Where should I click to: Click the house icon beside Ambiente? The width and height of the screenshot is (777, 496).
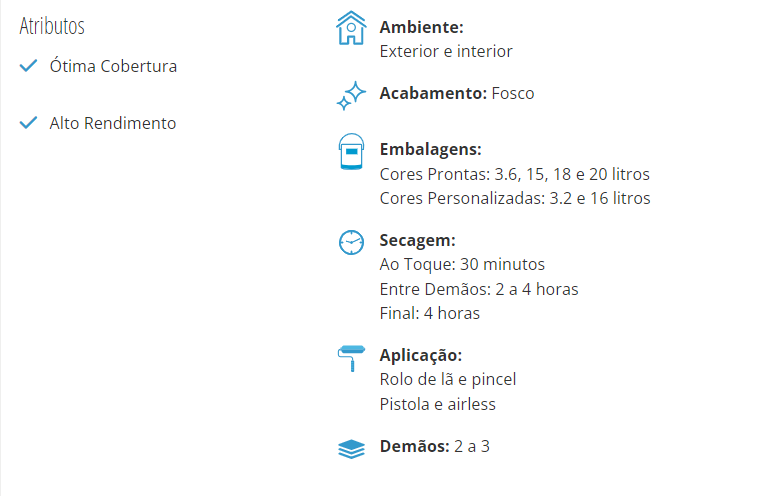[x=351, y=28]
